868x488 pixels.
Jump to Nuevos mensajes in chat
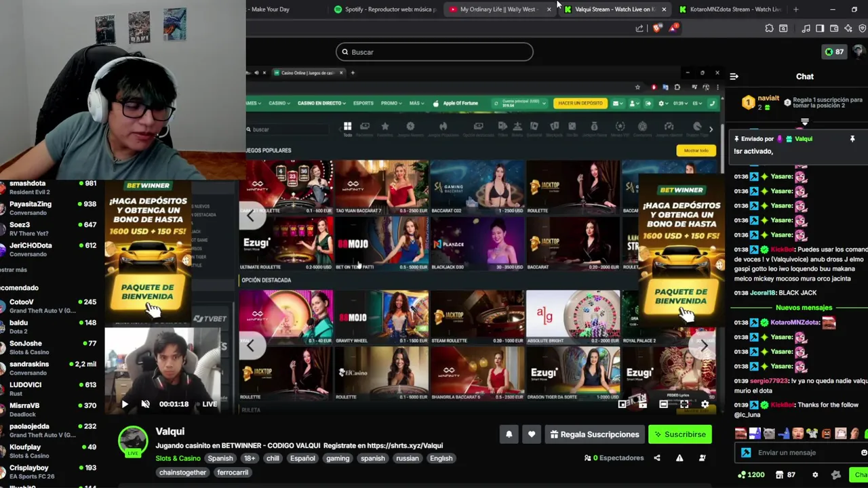pos(804,308)
